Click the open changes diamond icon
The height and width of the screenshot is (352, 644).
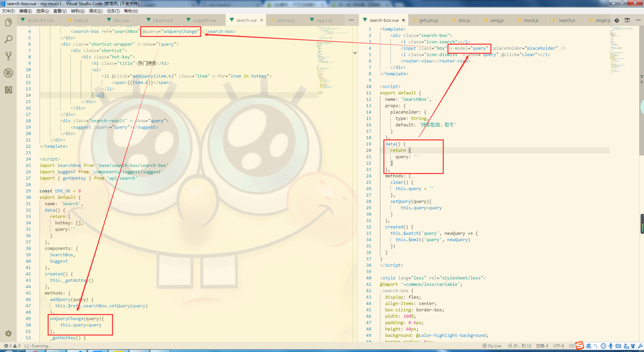[617, 20]
